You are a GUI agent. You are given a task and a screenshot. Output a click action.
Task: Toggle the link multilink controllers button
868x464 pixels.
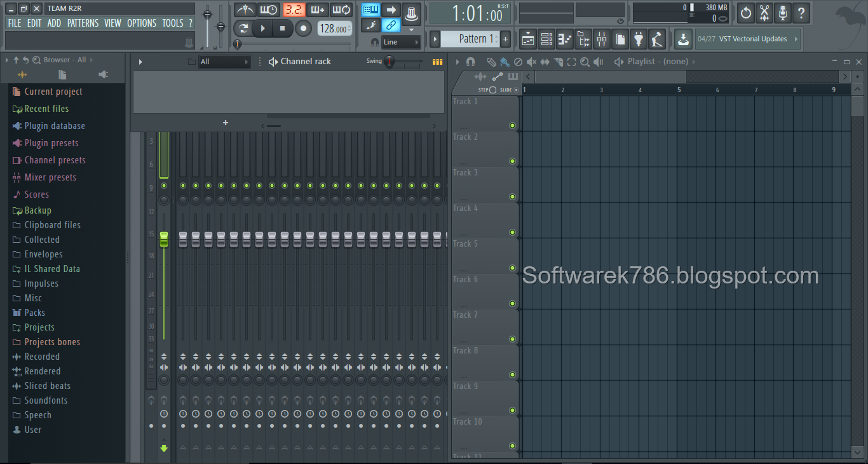click(x=391, y=25)
